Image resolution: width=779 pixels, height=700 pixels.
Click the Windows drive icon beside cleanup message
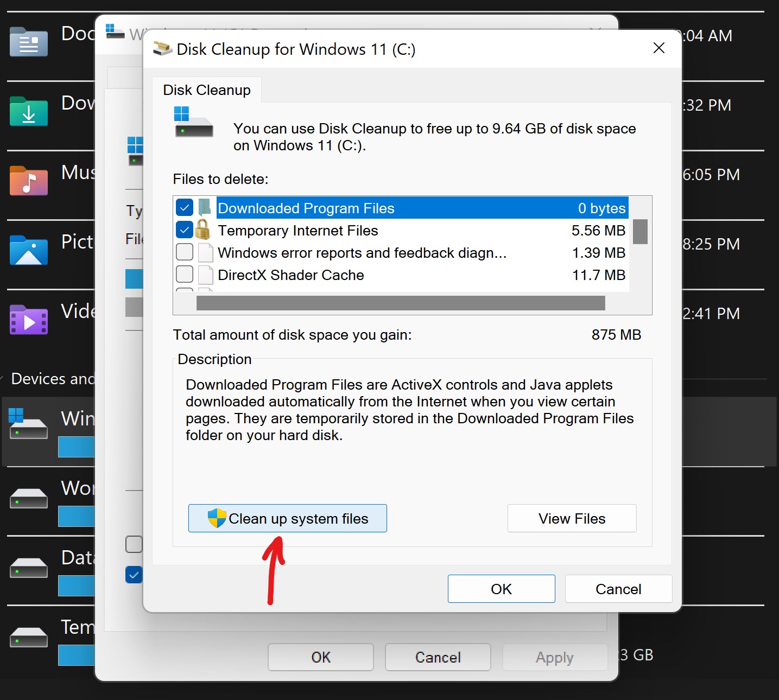[x=194, y=122]
